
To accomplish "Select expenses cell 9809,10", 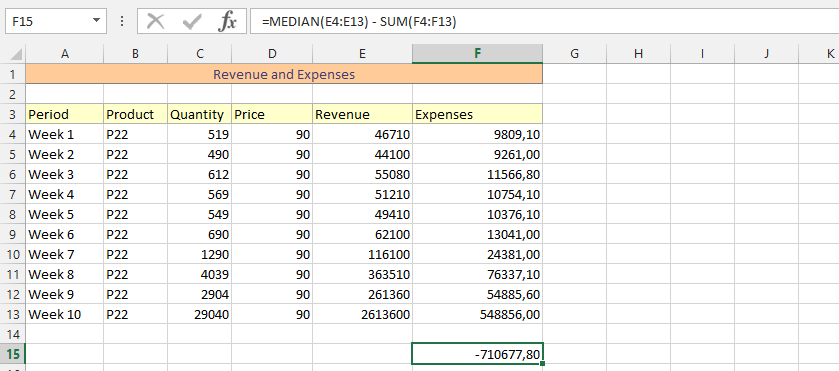I will pyautogui.click(x=477, y=134).
